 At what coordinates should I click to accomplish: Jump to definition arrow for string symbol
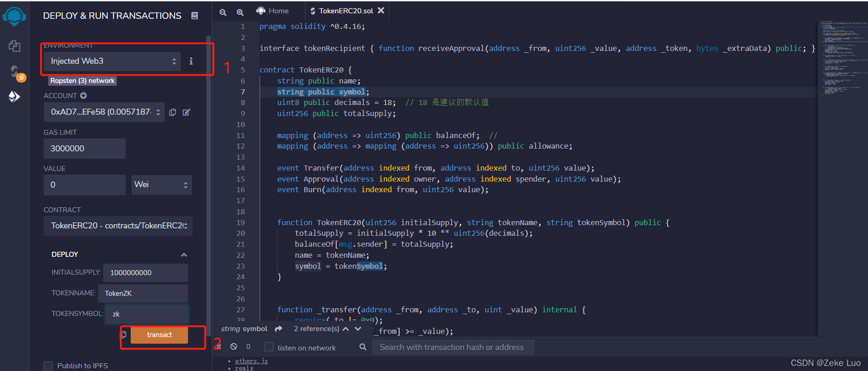pyautogui.click(x=278, y=329)
